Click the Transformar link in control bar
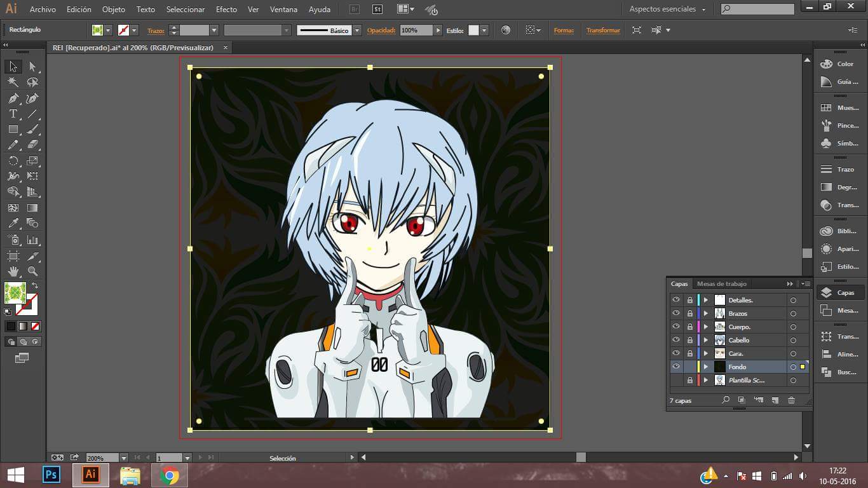 pyautogui.click(x=603, y=30)
